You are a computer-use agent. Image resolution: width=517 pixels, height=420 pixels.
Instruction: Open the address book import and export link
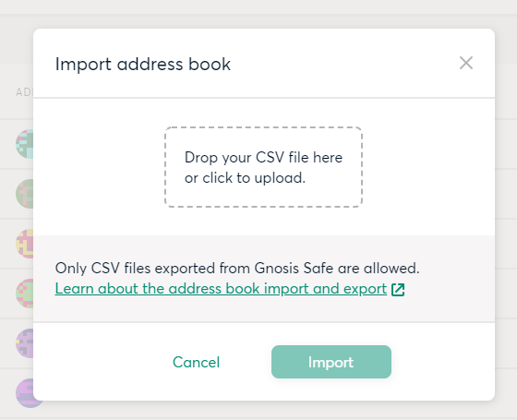[221, 288]
